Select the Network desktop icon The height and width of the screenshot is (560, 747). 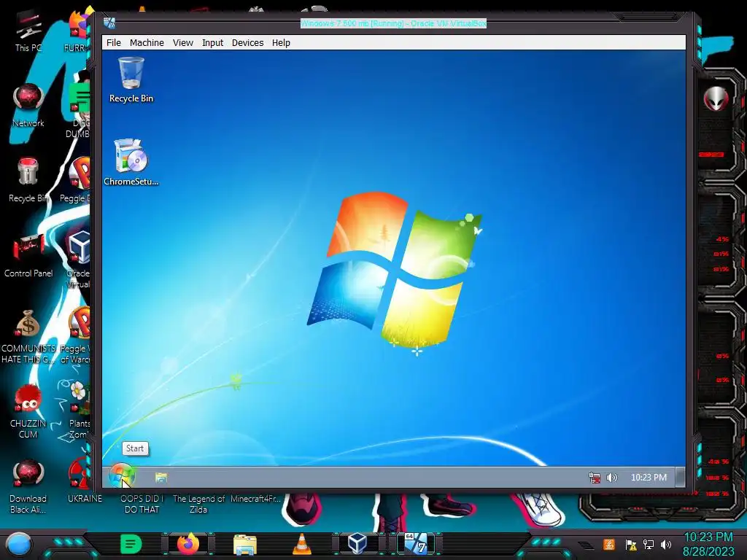[28, 106]
